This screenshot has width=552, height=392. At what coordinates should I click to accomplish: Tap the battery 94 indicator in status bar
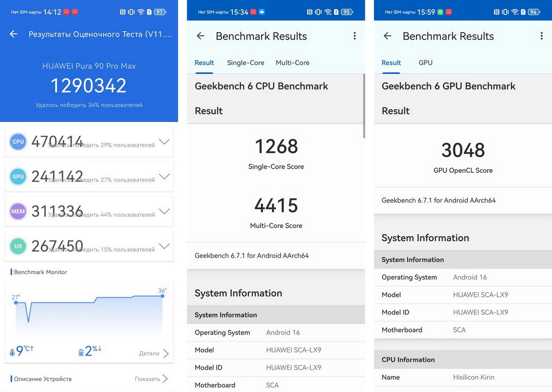534,12
